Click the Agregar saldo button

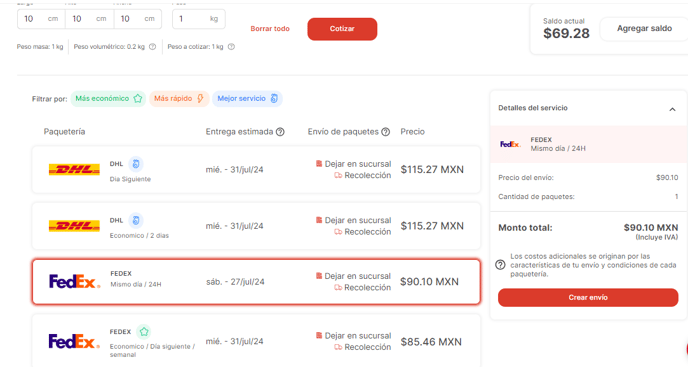point(644,29)
